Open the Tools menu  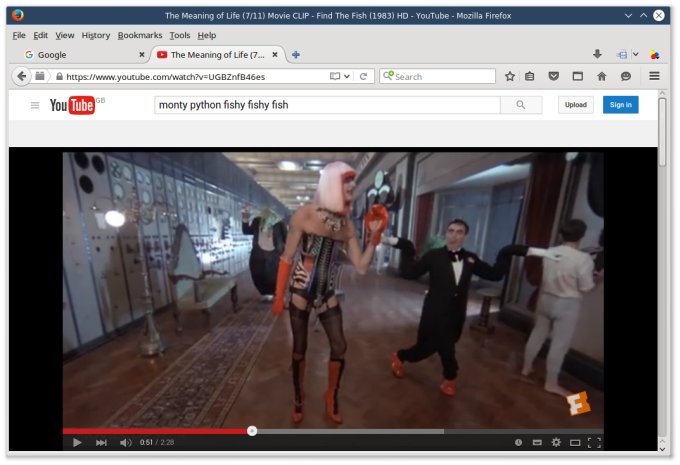pos(180,36)
